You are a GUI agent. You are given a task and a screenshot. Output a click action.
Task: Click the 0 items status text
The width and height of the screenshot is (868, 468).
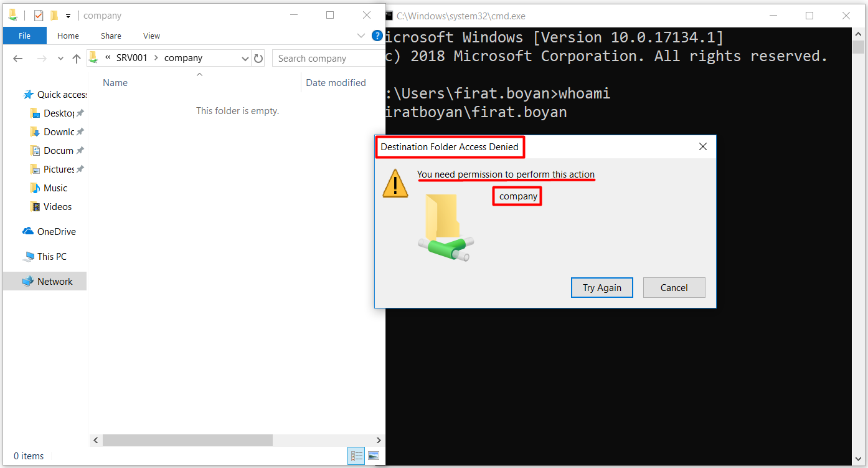(x=29, y=456)
